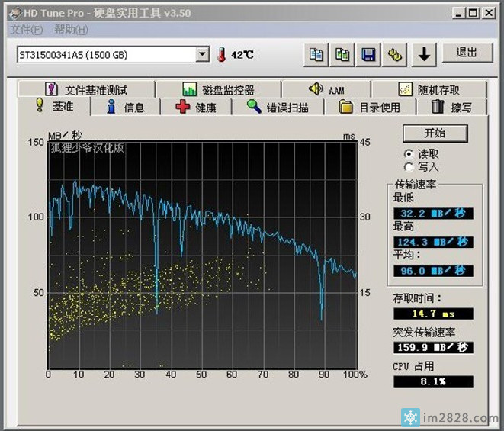
Task: Switch to the 错误扫描 tab
Action: [x=278, y=107]
